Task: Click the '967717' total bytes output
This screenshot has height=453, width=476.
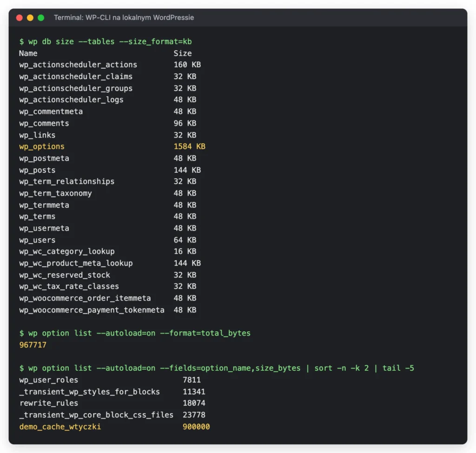Action: [x=33, y=345]
